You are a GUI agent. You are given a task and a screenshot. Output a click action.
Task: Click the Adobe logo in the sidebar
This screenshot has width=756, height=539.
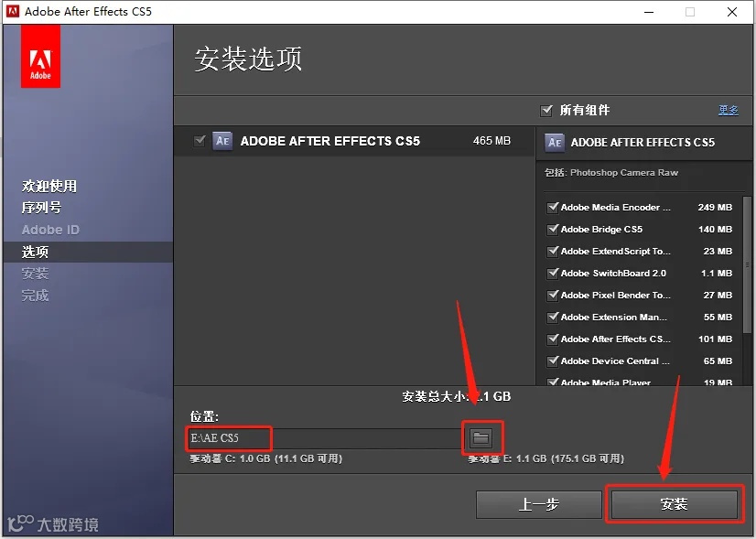(x=40, y=57)
